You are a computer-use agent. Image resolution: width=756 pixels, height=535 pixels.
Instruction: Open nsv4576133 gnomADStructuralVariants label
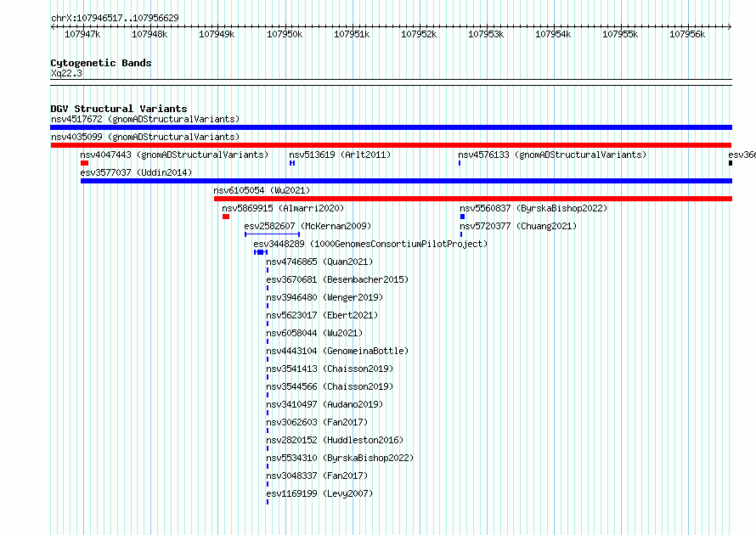click(x=552, y=155)
